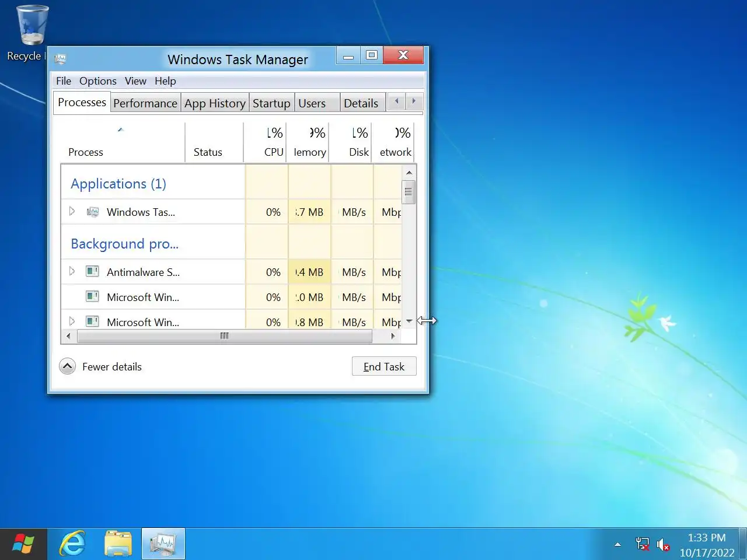The width and height of the screenshot is (747, 560).
Task: Click the muted volume tray icon
Action: click(663, 544)
